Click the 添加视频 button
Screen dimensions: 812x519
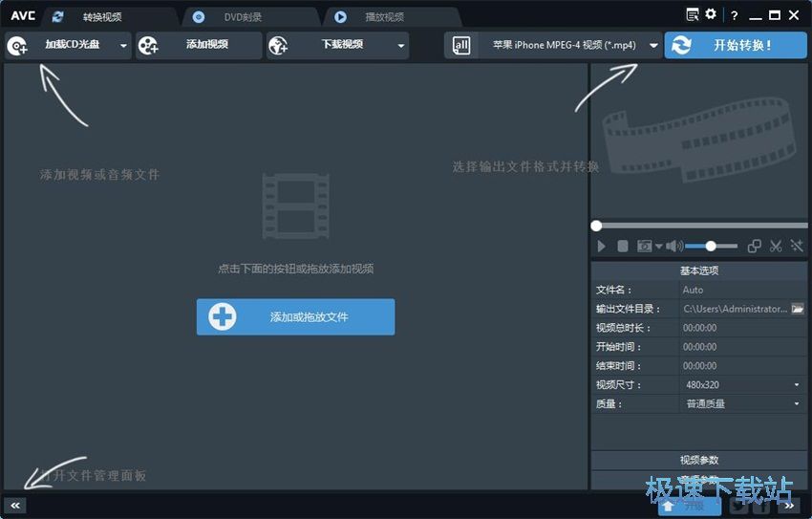(199, 45)
